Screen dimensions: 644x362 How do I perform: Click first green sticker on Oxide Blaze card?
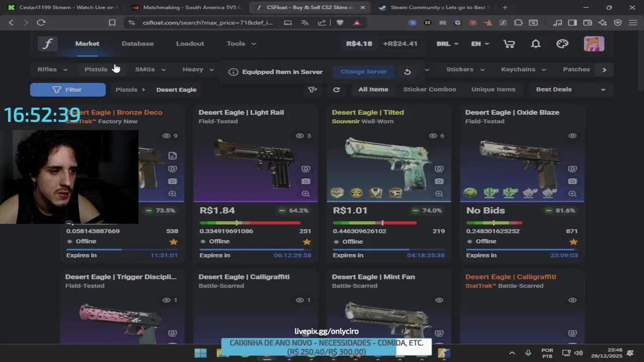pyautogui.click(x=470, y=193)
